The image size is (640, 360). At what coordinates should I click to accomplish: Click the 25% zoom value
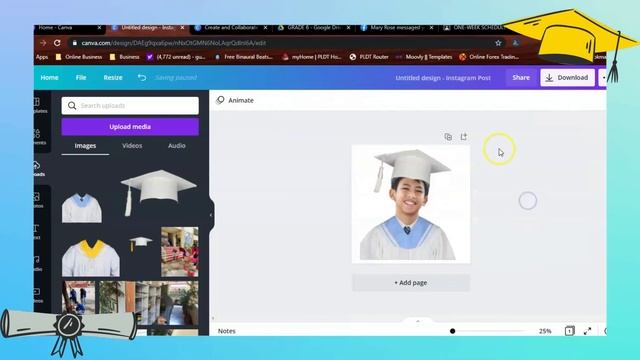[x=545, y=331]
